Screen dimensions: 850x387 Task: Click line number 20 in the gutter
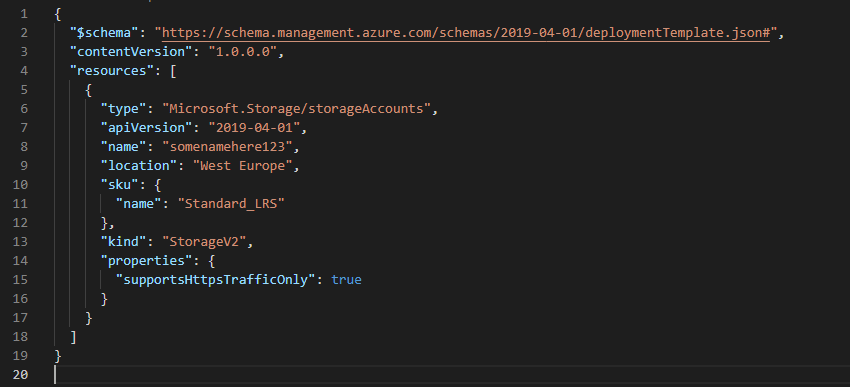(x=20, y=375)
